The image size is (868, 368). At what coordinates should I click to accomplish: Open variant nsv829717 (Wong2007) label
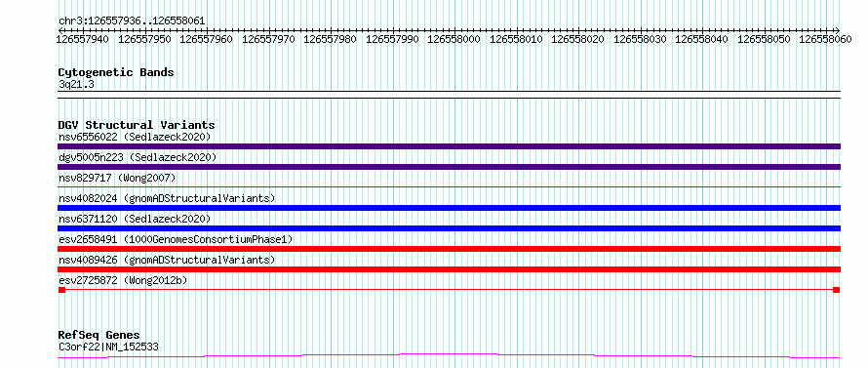pos(117,178)
